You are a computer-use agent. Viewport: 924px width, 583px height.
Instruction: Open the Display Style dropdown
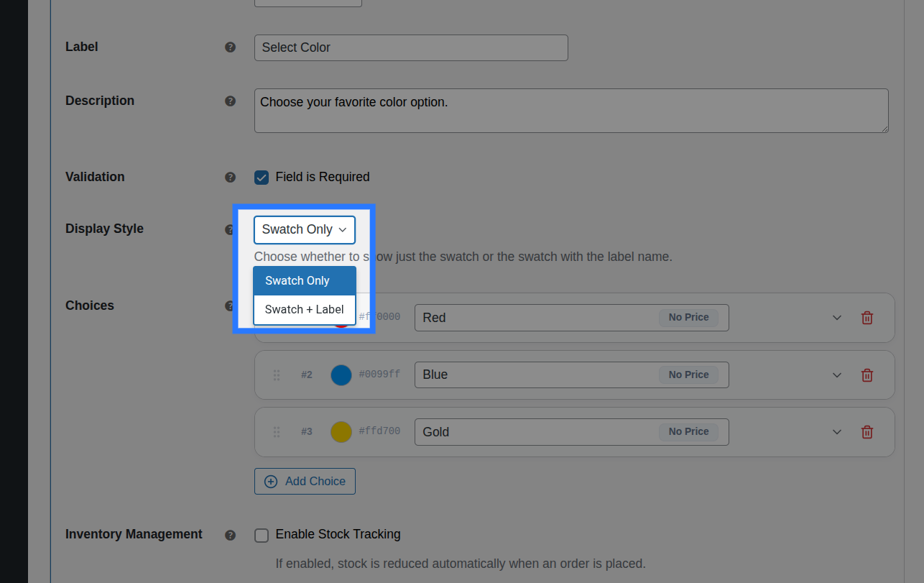coord(305,230)
